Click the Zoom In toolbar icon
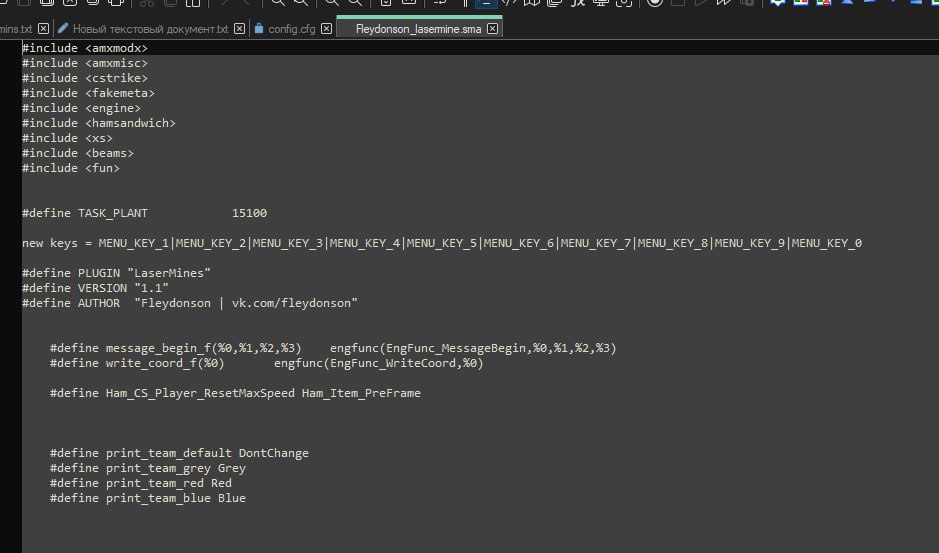The width and height of the screenshot is (939, 553). pyautogui.click(x=331, y=2)
